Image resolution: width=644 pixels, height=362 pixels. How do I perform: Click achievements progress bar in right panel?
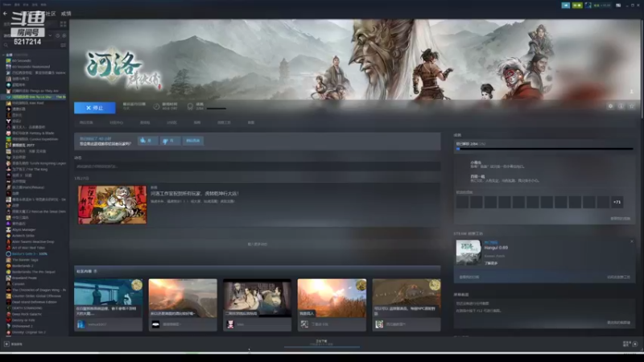tap(544, 149)
